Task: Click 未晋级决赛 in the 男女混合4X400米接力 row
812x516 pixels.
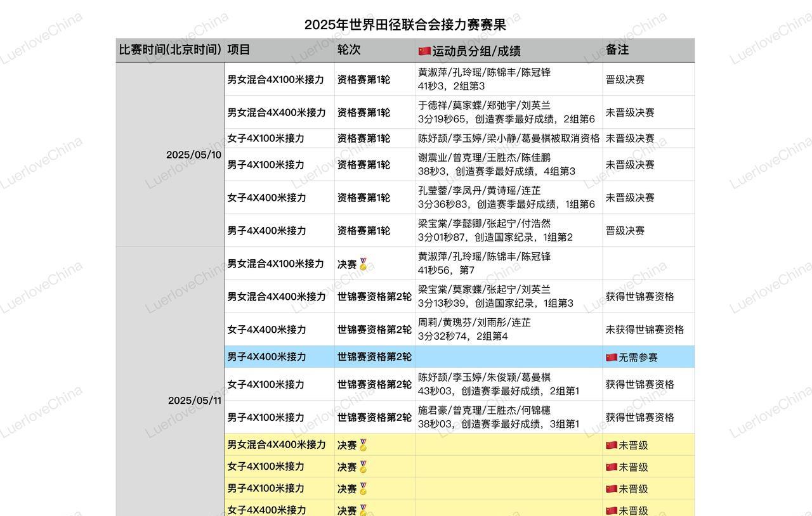Action: (630, 112)
